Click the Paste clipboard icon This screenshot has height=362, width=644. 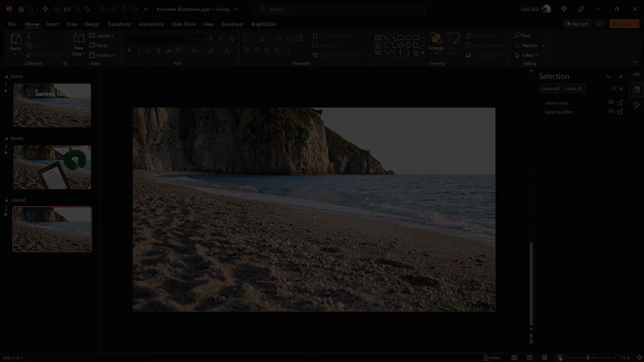click(15, 39)
